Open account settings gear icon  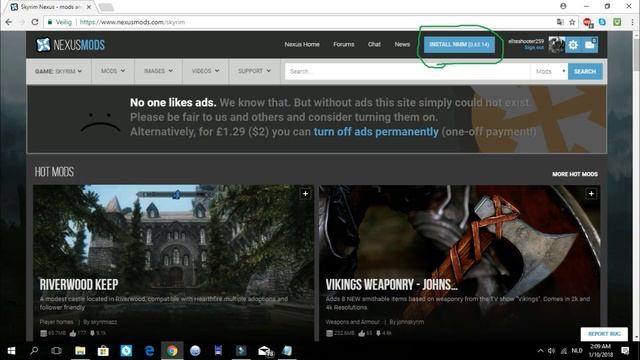573,45
